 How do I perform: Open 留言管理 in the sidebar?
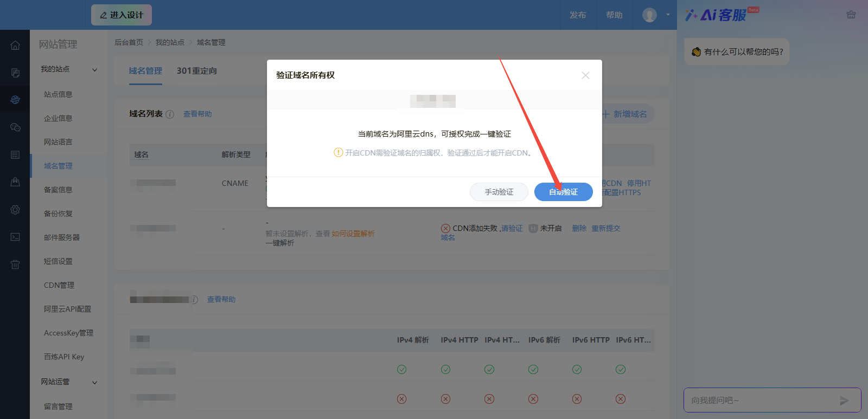click(x=58, y=407)
